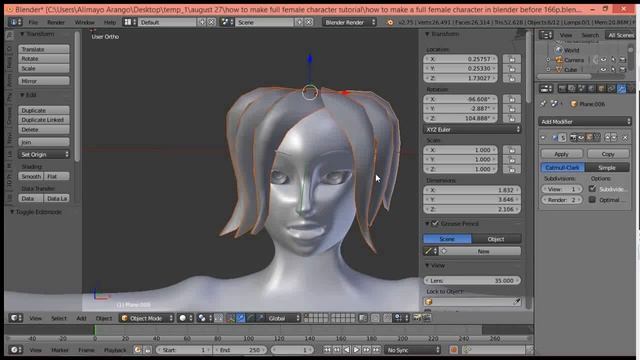640x360 pixels.
Task: Open pivot point selector icon
Action: click(204, 318)
